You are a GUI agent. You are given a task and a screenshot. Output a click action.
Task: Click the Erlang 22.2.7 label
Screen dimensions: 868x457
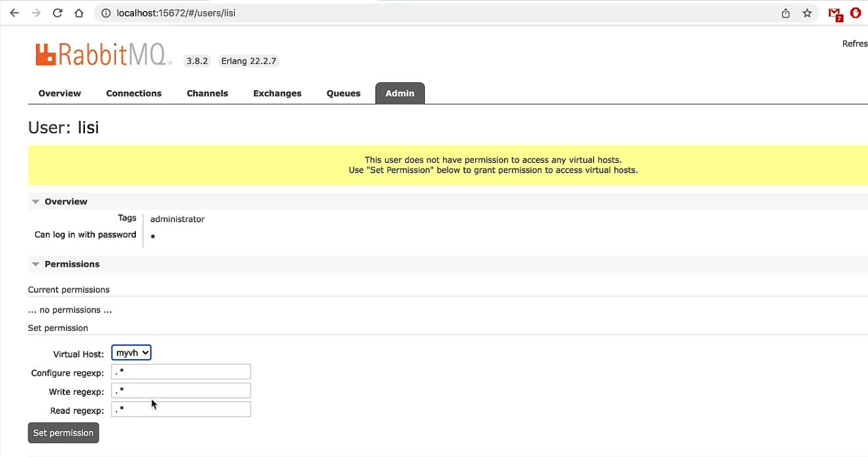[x=248, y=61]
